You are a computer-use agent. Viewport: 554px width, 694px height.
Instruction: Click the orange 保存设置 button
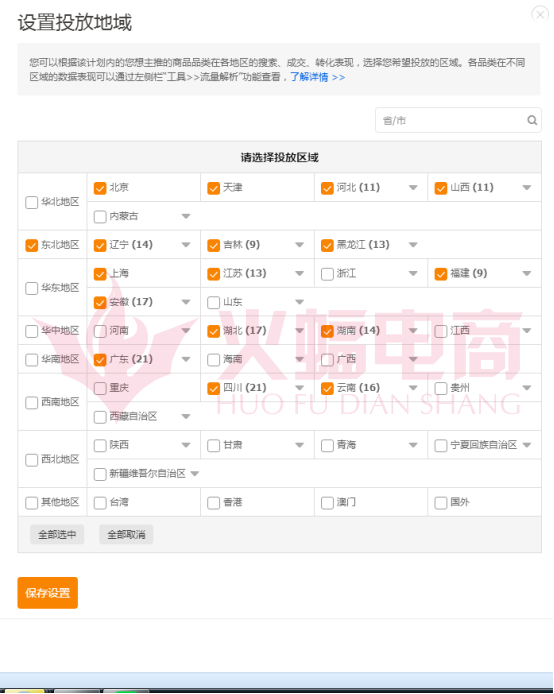point(48,593)
